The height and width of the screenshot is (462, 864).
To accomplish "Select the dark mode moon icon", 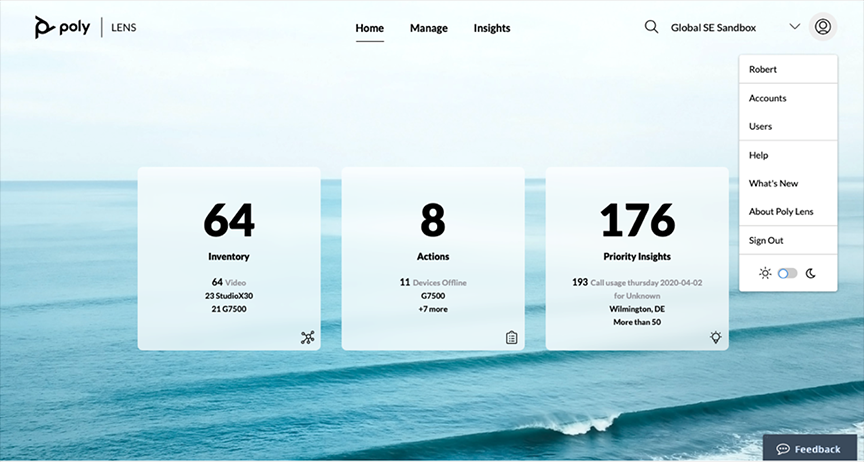I will [x=811, y=273].
